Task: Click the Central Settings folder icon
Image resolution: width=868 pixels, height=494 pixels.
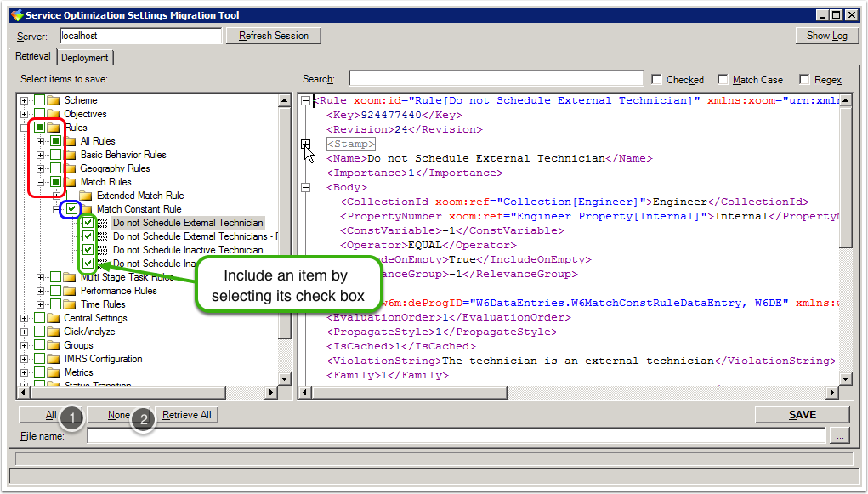Action: pyautogui.click(x=54, y=318)
